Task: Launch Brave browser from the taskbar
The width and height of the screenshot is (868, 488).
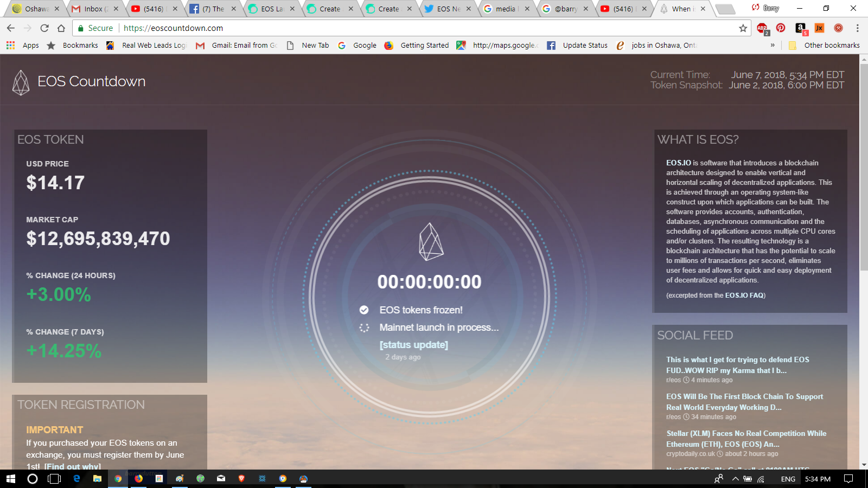Action: [x=241, y=479]
